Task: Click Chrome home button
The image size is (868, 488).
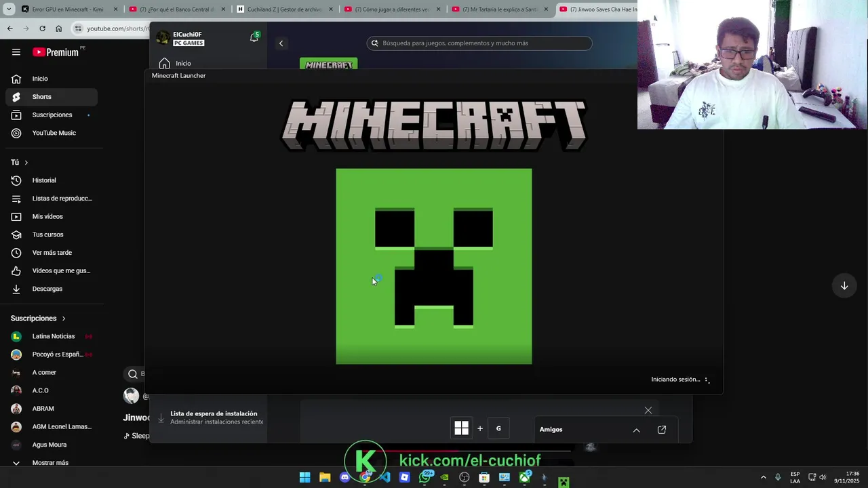Action: [58, 28]
